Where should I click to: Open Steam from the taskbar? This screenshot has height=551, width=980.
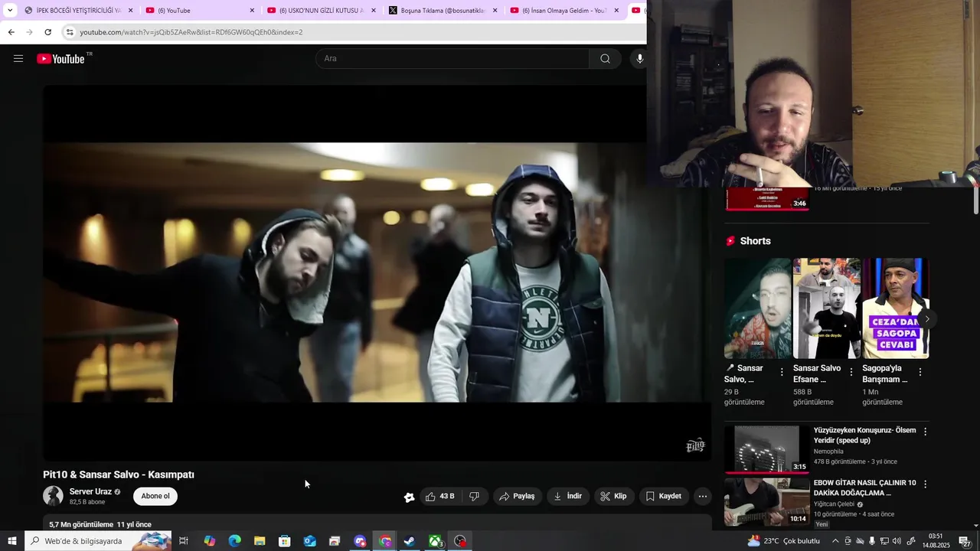point(410,541)
